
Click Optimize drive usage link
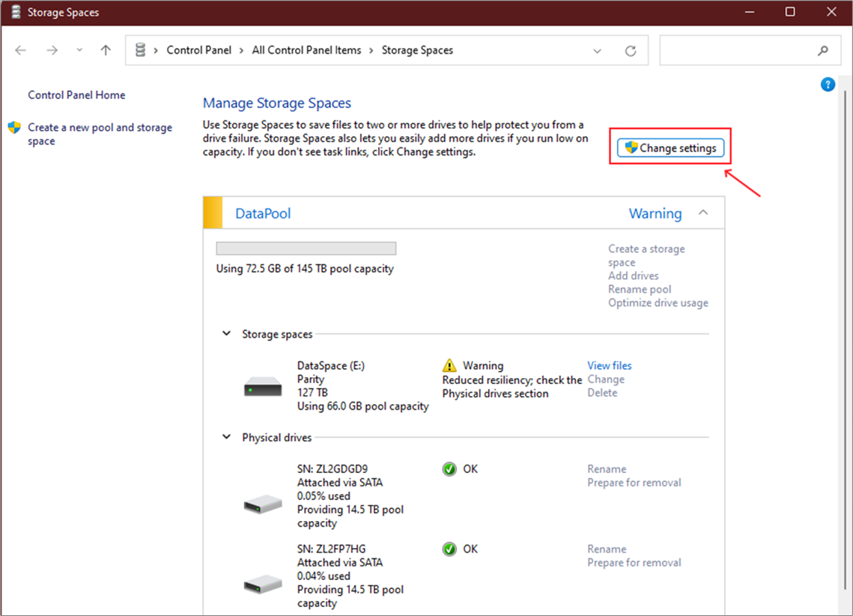(658, 303)
